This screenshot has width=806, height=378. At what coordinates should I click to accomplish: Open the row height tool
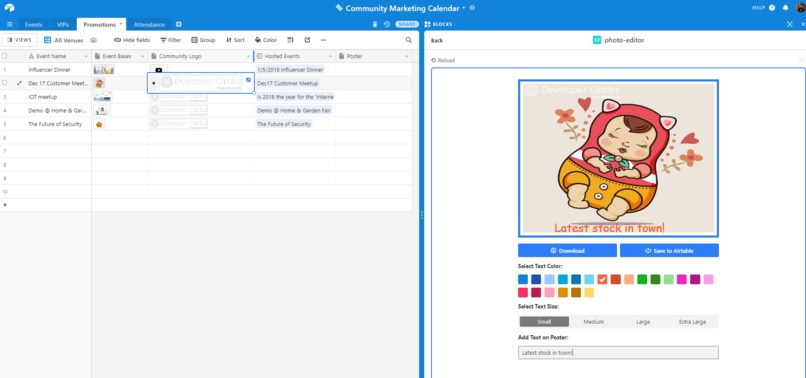290,40
